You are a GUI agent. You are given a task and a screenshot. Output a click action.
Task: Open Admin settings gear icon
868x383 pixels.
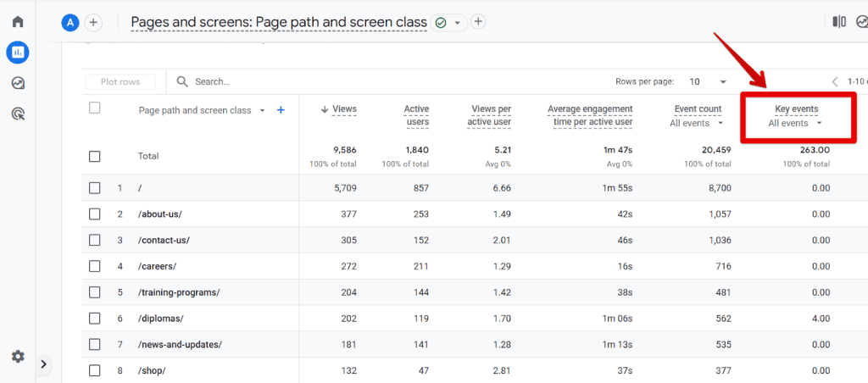point(18,357)
